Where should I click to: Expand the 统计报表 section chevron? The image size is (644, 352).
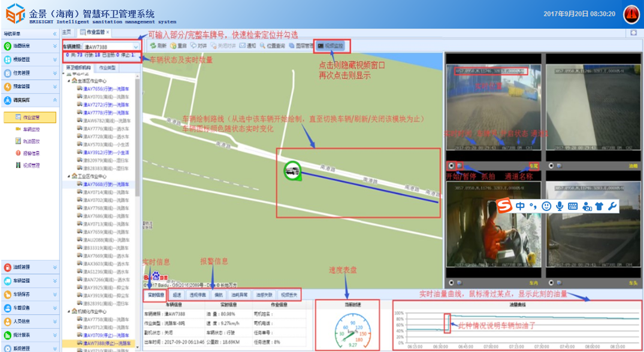tap(55, 335)
